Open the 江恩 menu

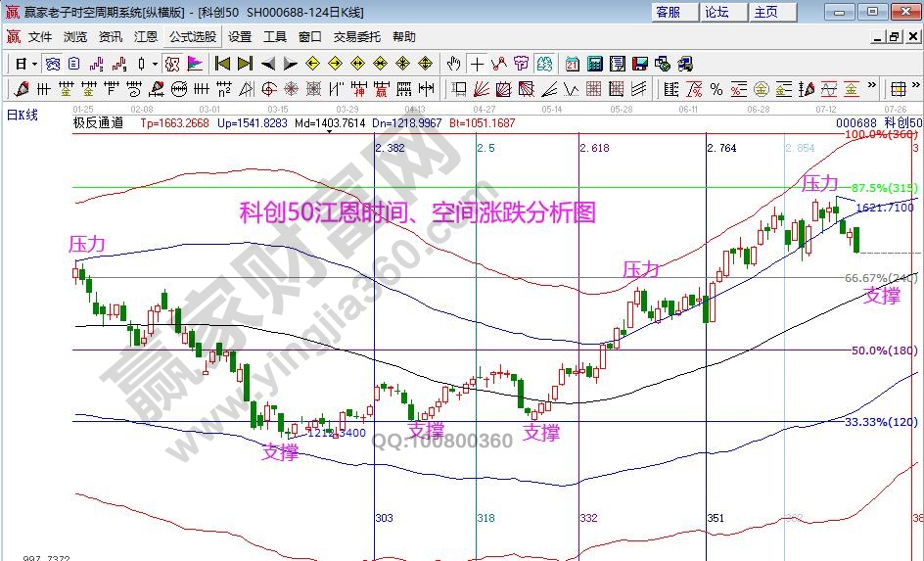(x=145, y=37)
